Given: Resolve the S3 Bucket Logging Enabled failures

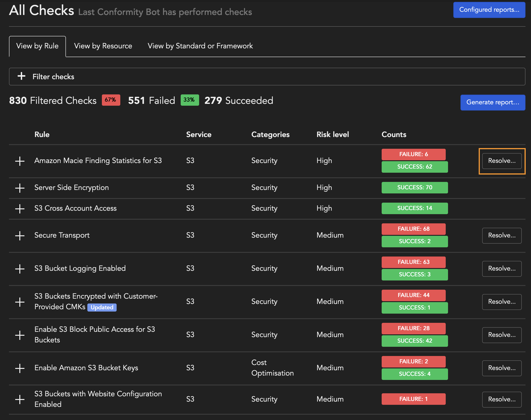Looking at the screenshot, I should (502, 268).
